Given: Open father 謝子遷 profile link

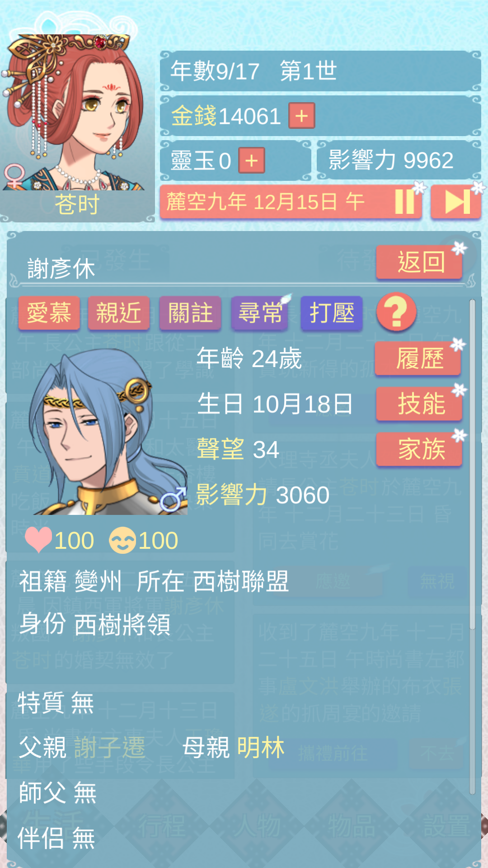Looking at the screenshot, I should pos(110,747).
